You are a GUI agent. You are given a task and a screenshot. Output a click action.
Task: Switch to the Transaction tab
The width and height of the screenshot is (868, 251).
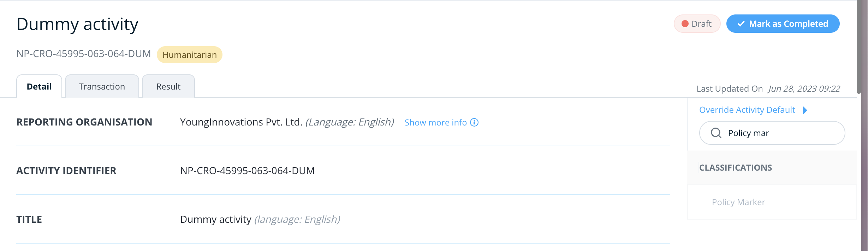pos(102,86)
